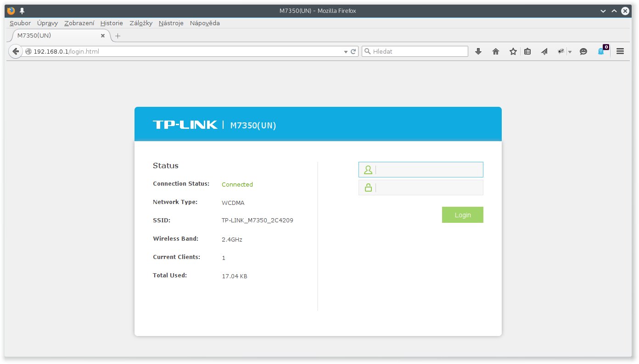Click the pin icon in title bar
Image resolution: width=639 pixels, height=364 pixels.
coord(22,11)
